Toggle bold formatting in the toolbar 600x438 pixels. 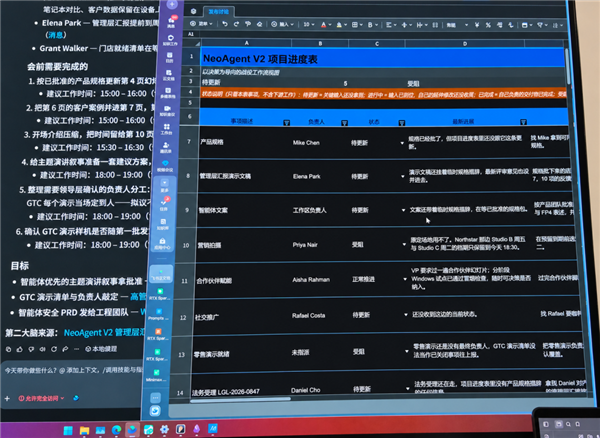point(370,25)
